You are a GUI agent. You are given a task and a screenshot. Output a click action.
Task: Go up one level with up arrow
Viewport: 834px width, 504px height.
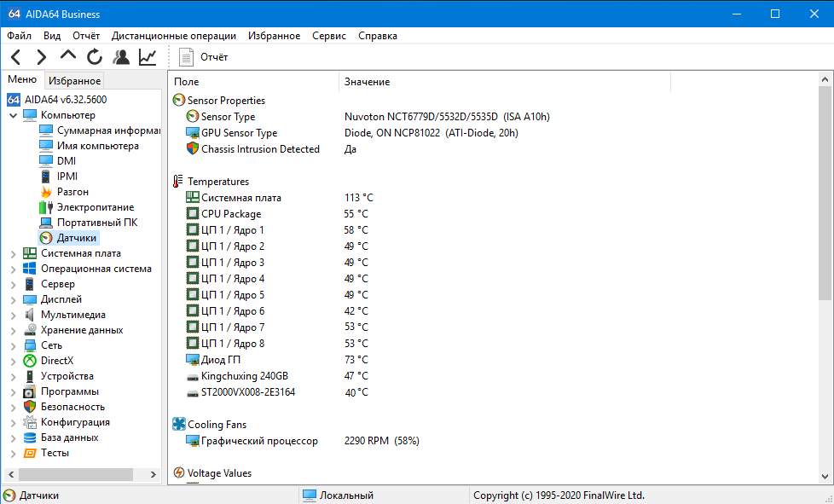point(68,55)
